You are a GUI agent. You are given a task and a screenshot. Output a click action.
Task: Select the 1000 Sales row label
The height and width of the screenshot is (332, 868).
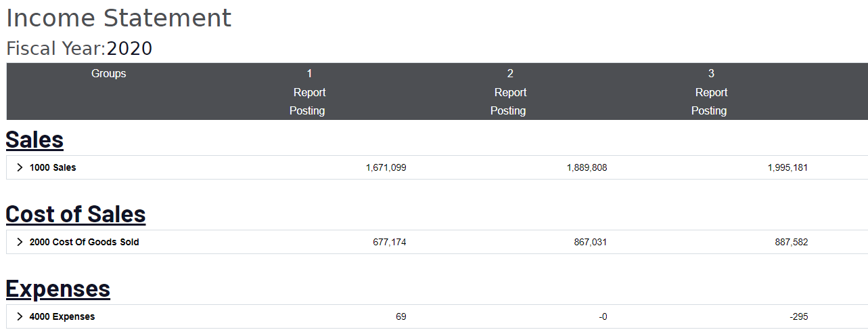[x=53, y=167]
